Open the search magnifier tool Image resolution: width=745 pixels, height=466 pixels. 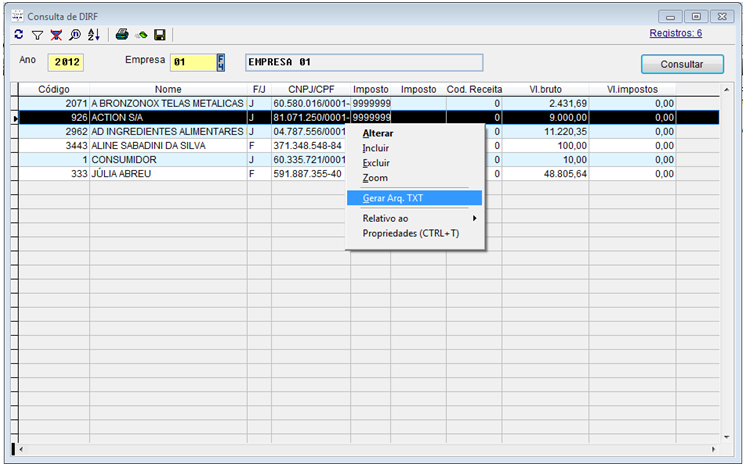coord(74,35)
